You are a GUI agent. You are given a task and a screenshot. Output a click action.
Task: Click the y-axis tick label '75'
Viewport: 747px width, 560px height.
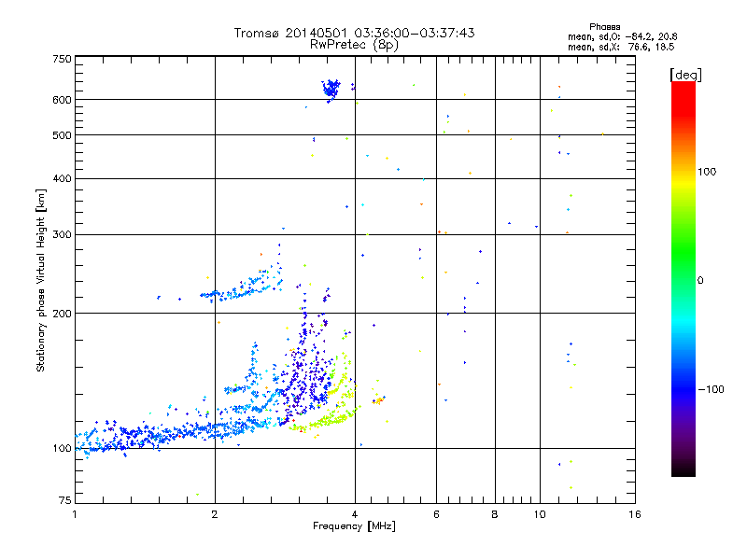65,500
